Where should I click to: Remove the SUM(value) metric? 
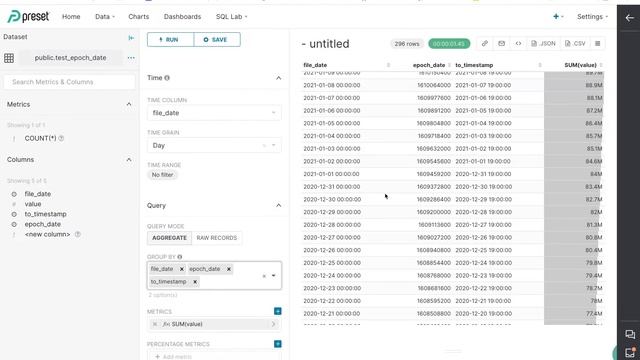(155, 324)
